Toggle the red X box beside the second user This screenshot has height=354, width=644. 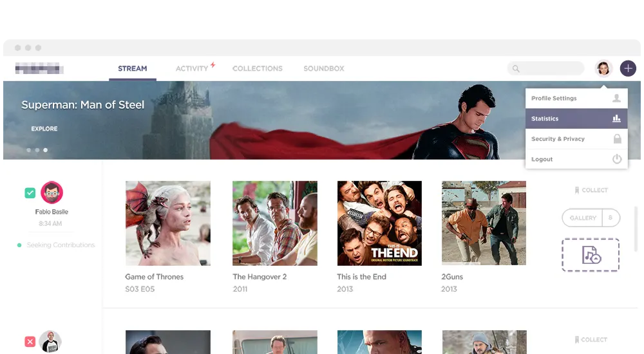pos(30,342)
